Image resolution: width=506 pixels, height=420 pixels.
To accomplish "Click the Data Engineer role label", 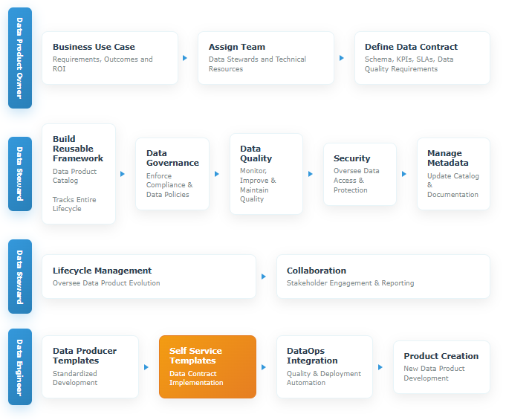I will 20,366.
